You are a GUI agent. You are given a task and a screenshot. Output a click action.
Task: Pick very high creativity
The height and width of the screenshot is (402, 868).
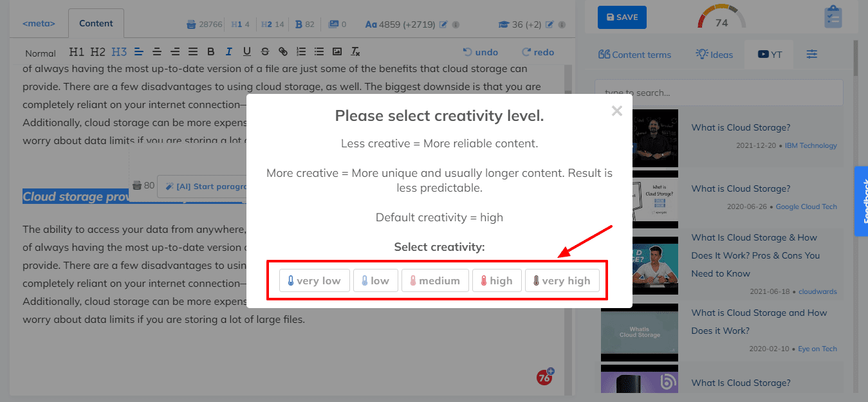pyautogui.click(x=562, y=280)
